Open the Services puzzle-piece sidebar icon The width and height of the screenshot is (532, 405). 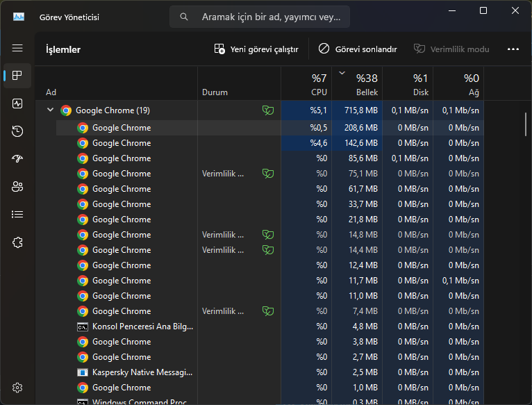tap(17, 242)
